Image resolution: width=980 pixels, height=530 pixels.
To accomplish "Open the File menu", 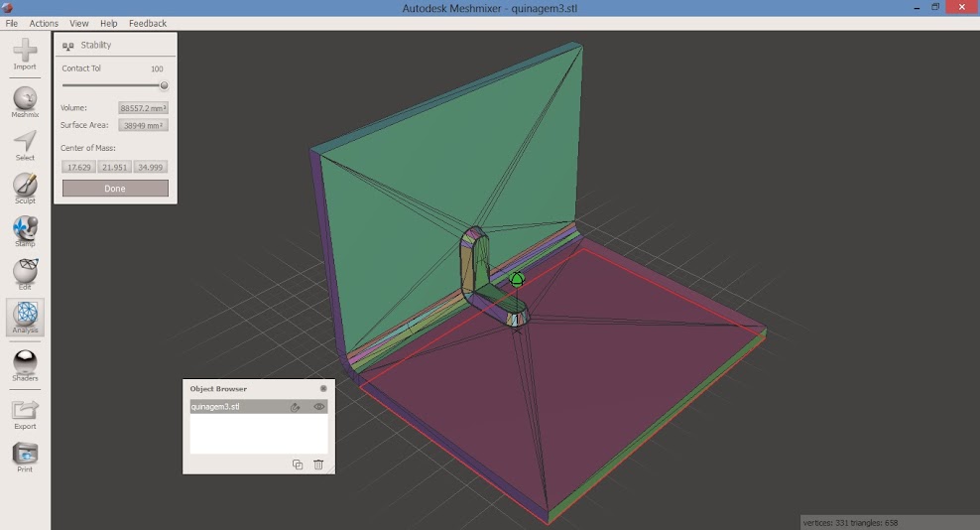I will coord(11,23).
